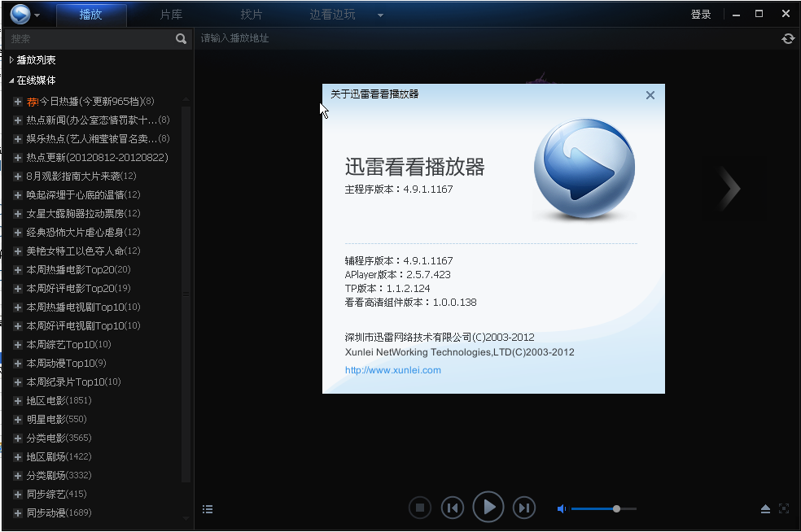Open the 边看边玩 dropdown arrow
The image size is (801, 532).
(x=379, y=14)
